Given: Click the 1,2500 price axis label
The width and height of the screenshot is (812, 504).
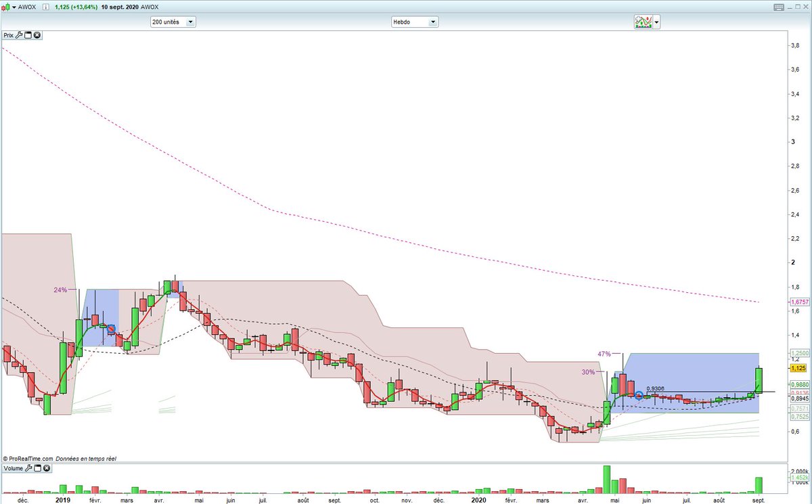Looking at the screenshot, I should coord(798,353).
